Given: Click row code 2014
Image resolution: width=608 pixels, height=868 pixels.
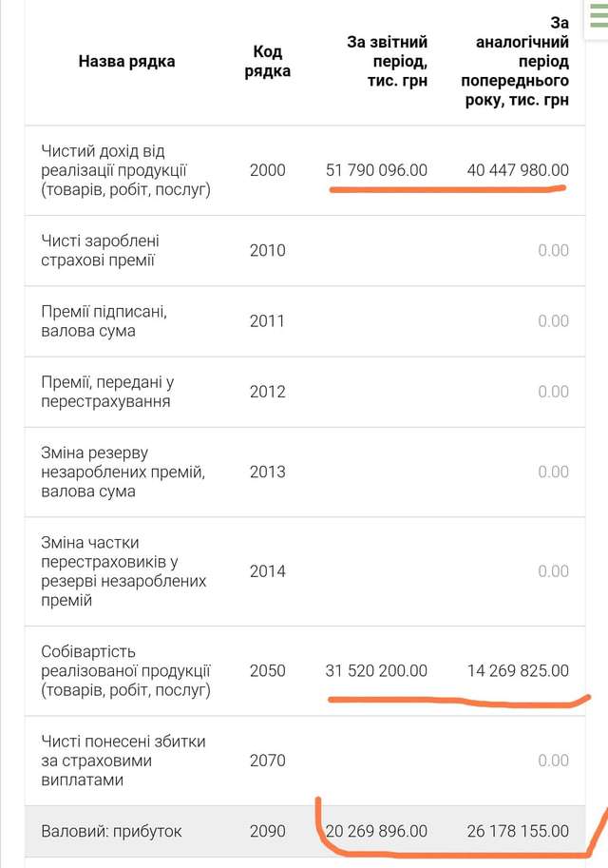Looking at the screenshot, I should (267, 571).
